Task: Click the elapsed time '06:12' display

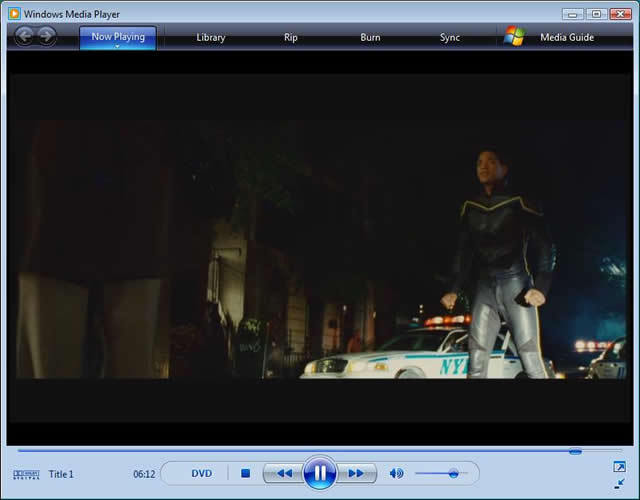Action: (x=144, y=474)
